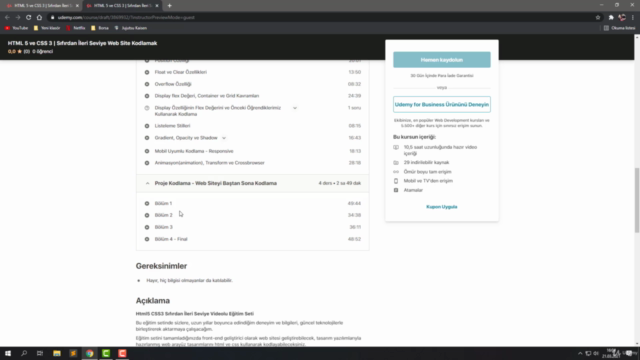Click the 4 ders • 2 sa 49 dak text
Screen dimensions: 640x360
[340, 184]
